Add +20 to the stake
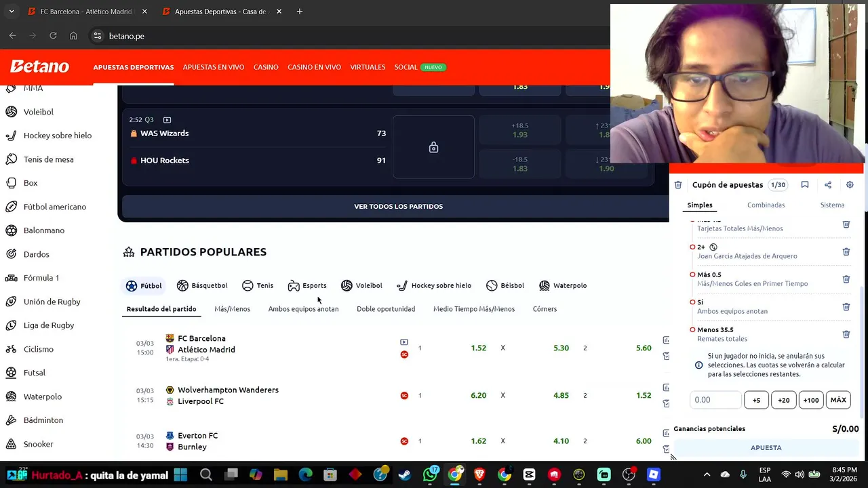The image size is (868, 488). click(x=783, y=400)
